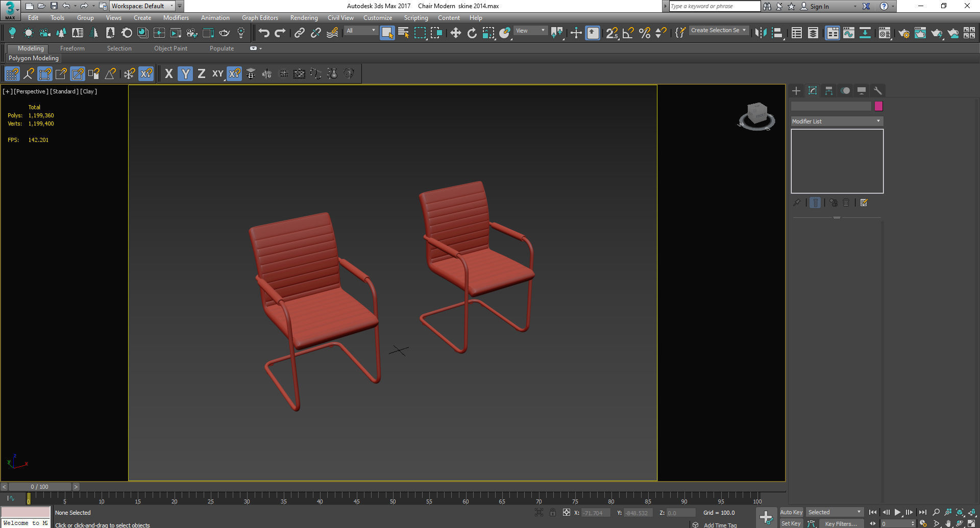
Task: Click the Align tool icon
Action: [777, 33]
